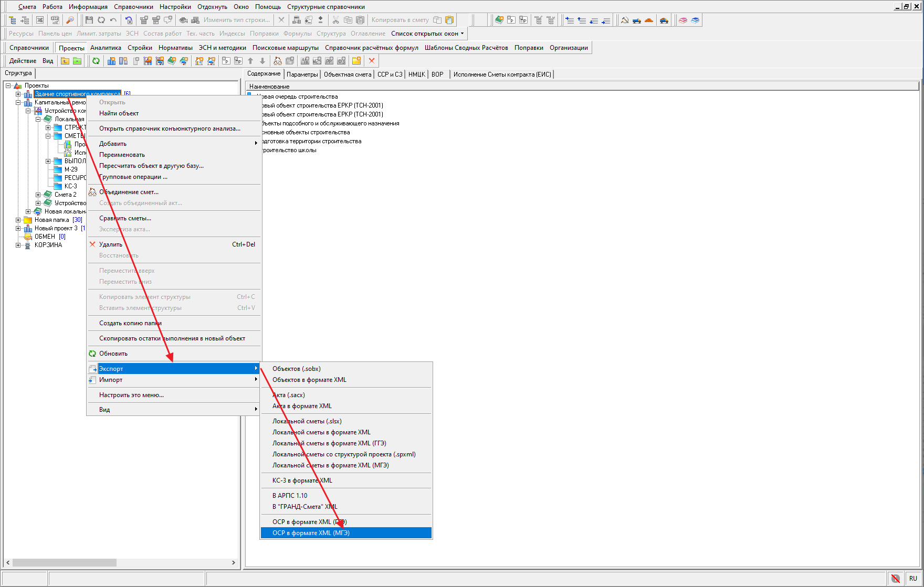This screenshot has height=587, width=924.
Task: Click the green refresh arrows toolbar icon
Action: tap(96, 61)
